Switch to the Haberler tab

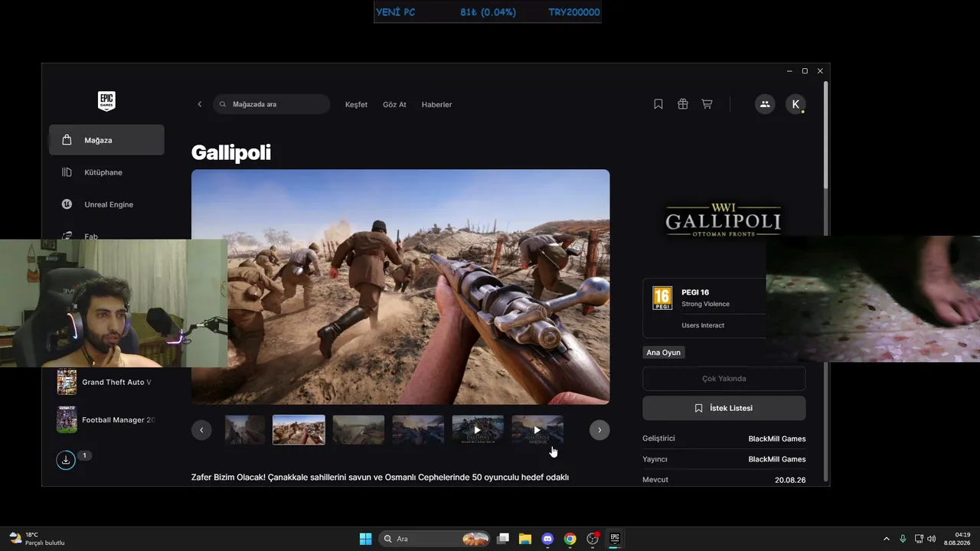click(436, 104)
